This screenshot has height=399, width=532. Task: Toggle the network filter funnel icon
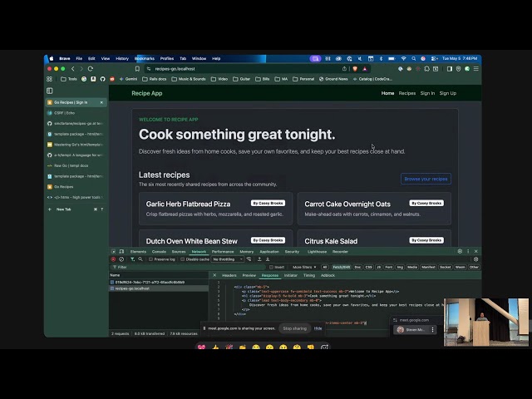click(132, 259)
